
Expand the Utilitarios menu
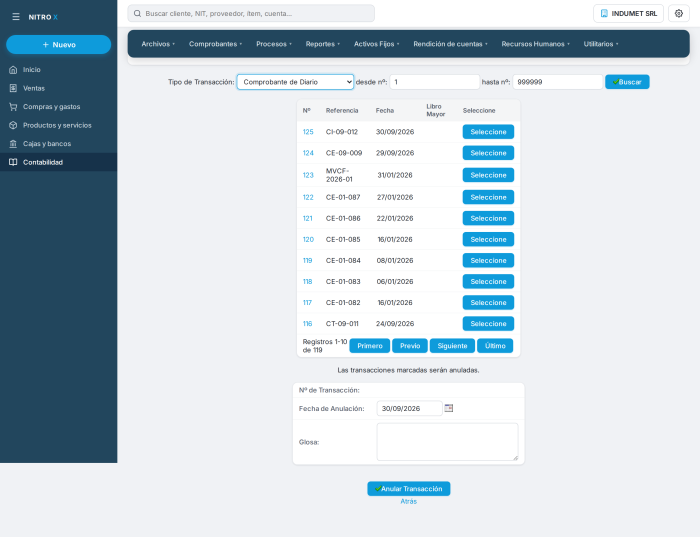pos(601,44)
